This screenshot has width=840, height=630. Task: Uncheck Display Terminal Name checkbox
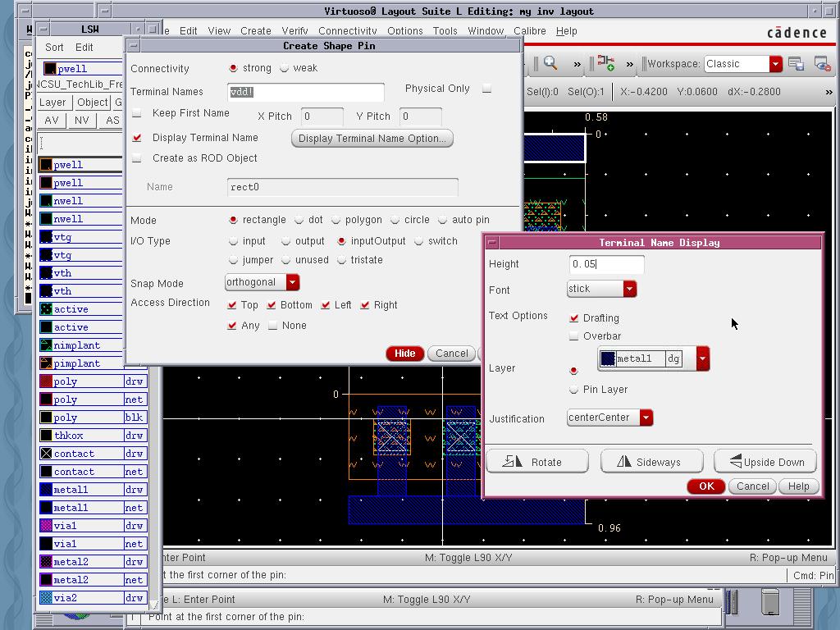137,138
